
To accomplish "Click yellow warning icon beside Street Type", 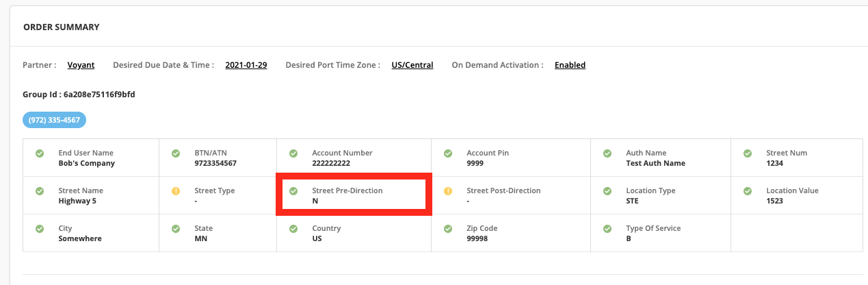I will [176, 191].
